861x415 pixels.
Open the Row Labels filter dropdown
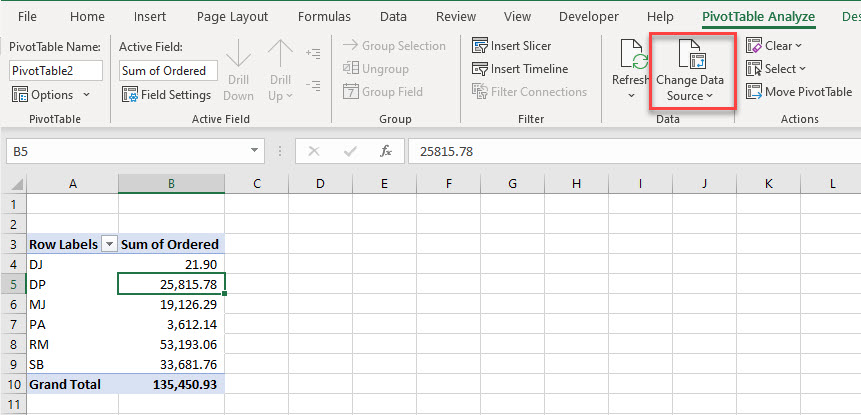pyautogui.click(x=108, y=244)
